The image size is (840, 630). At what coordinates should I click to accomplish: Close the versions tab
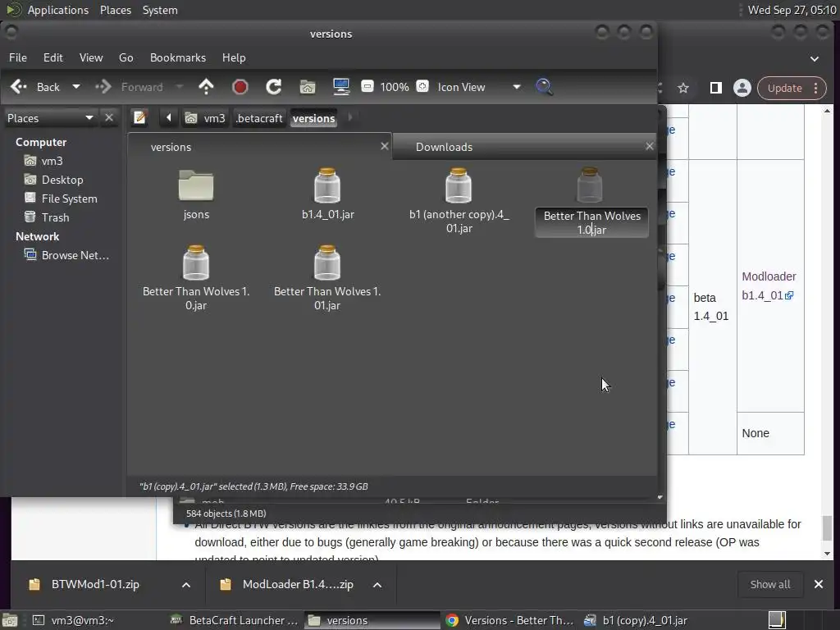[x=384, y=146]
